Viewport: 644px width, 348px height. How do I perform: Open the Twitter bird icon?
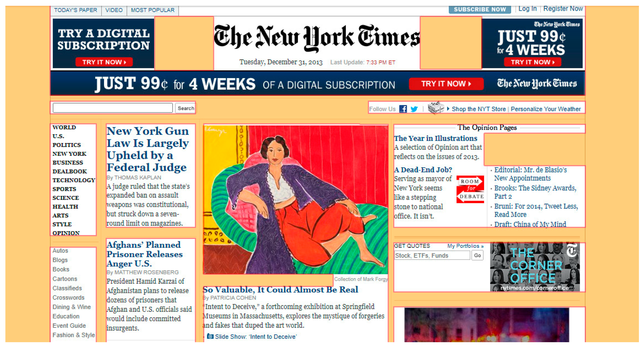[414, 109]
